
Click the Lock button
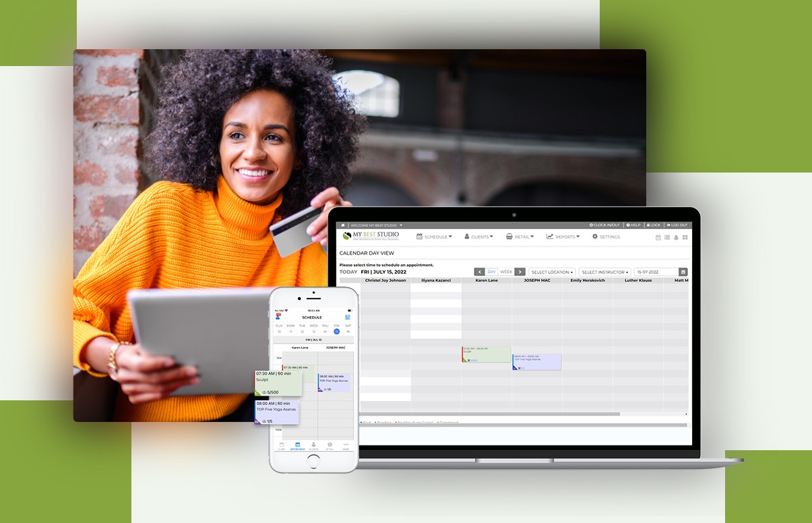(653, 225)
